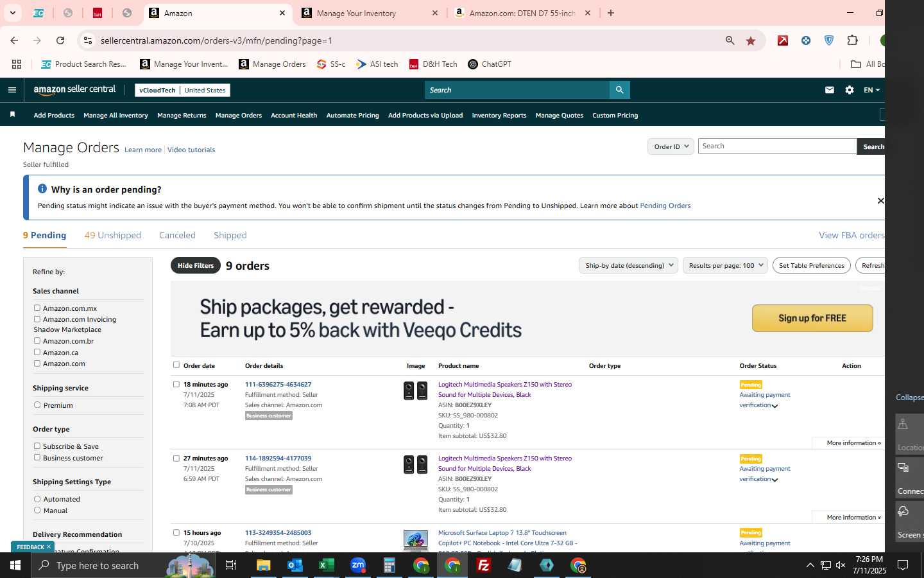
Task: Switch to the Shipped orders tab
Action: [x=230, y=235]
